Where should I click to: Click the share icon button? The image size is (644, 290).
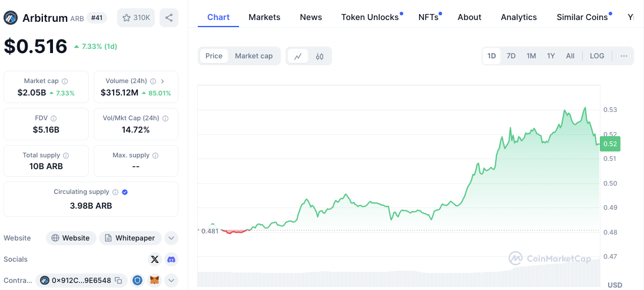tap(169, 18)
